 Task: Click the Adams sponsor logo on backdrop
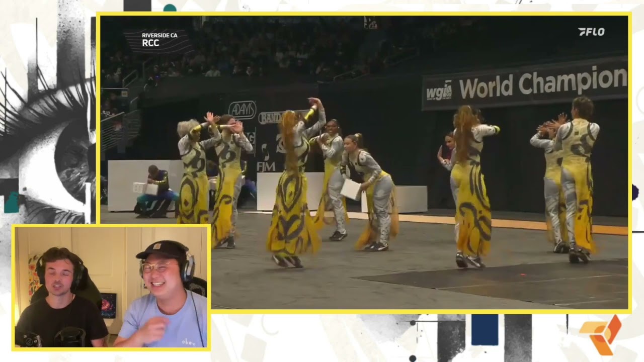pyautogui.click(x=242, y=110)
